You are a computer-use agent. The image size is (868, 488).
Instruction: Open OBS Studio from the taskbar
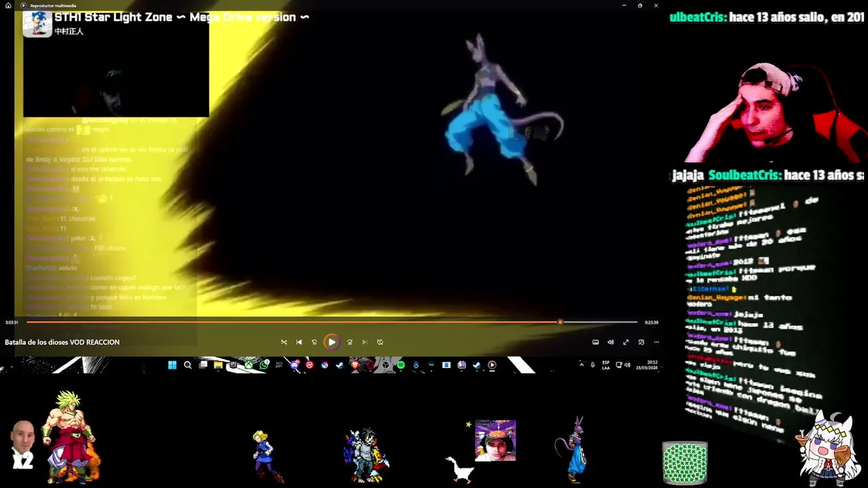pos(385,365)
